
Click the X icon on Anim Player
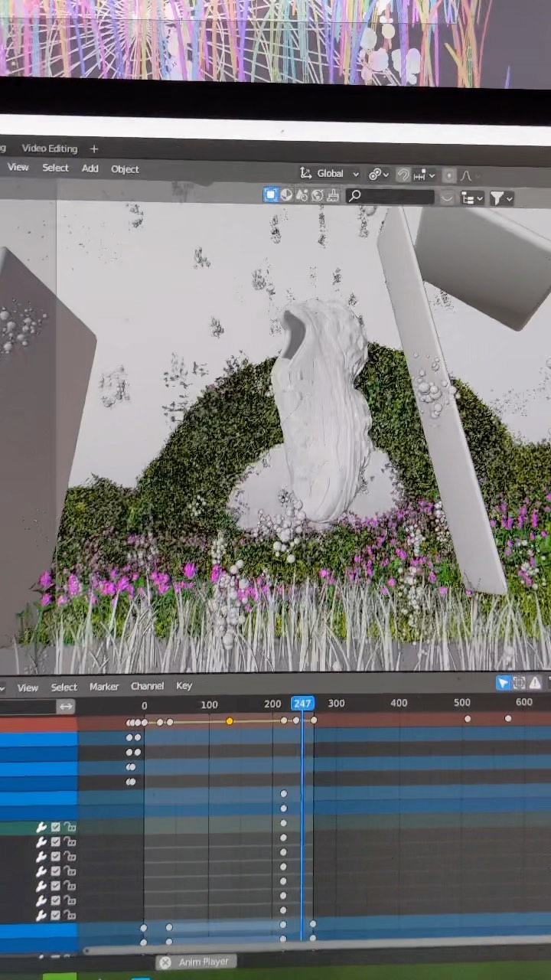[165, 962]
